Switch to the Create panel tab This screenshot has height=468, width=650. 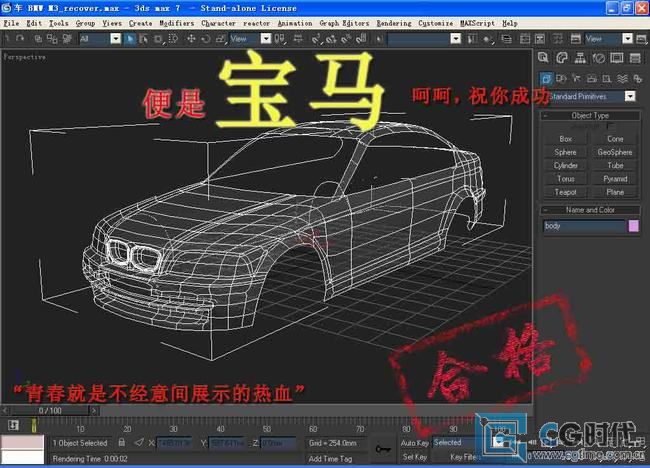[543, 58]
